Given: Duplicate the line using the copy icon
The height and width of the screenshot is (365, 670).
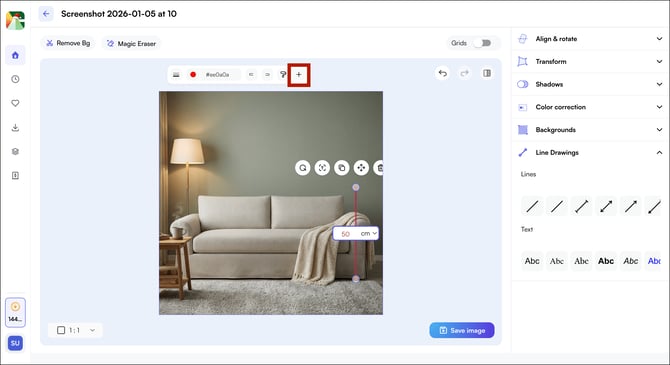Looking at the screenshot, I should [342, 168].
